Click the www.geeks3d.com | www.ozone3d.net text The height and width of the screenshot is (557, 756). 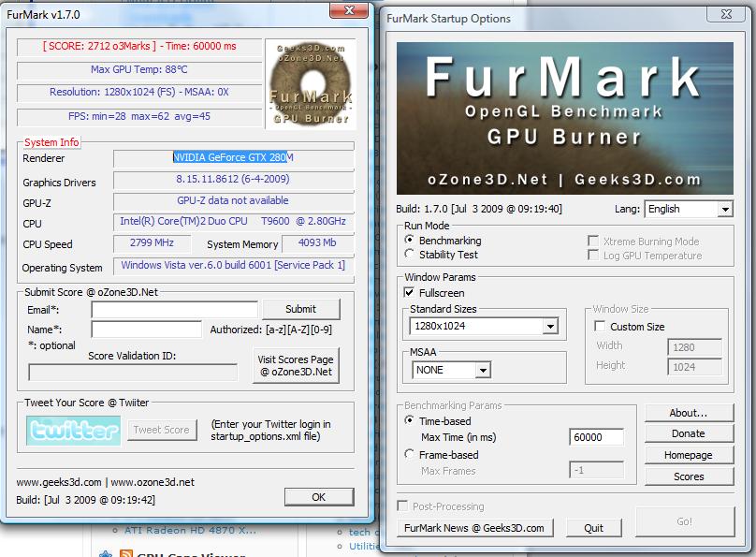[x=105, y=482]
